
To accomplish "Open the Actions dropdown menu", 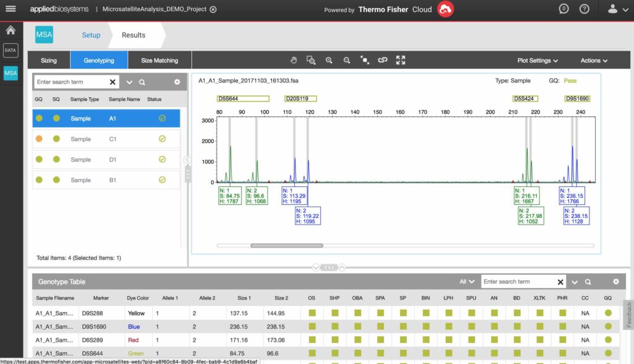I will coord(593,61).
